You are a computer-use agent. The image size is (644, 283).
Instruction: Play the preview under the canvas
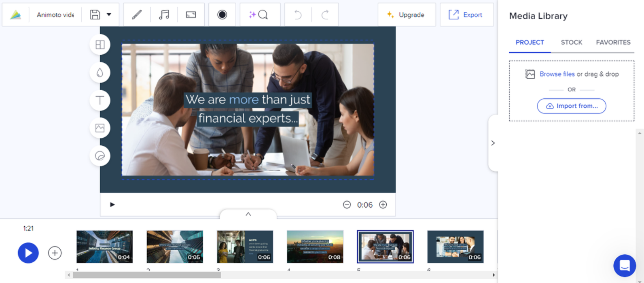[112, 204]
